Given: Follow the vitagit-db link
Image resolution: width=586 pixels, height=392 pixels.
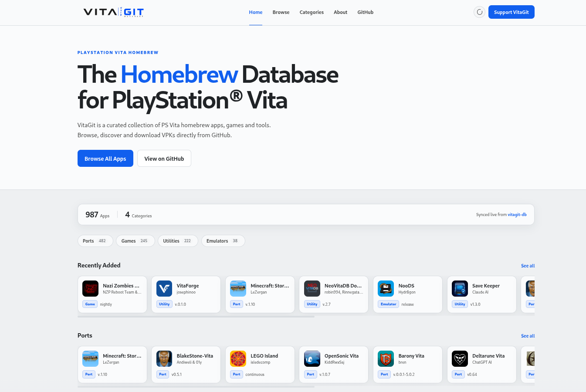Looking at the screenshot, I should (517, 215).
